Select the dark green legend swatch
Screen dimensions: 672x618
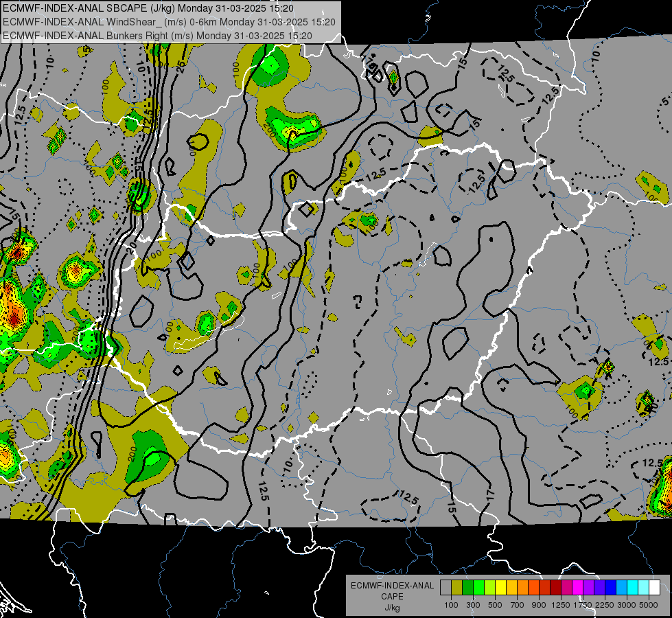pos(467,587)
